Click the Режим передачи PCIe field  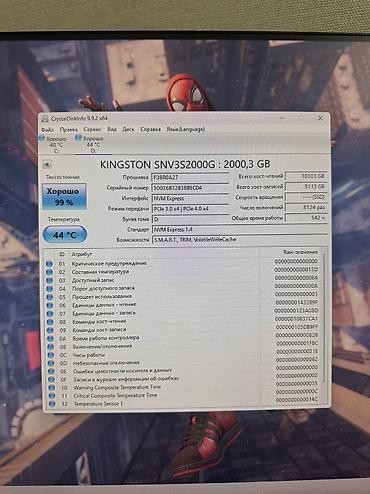[x=190, y=209]
